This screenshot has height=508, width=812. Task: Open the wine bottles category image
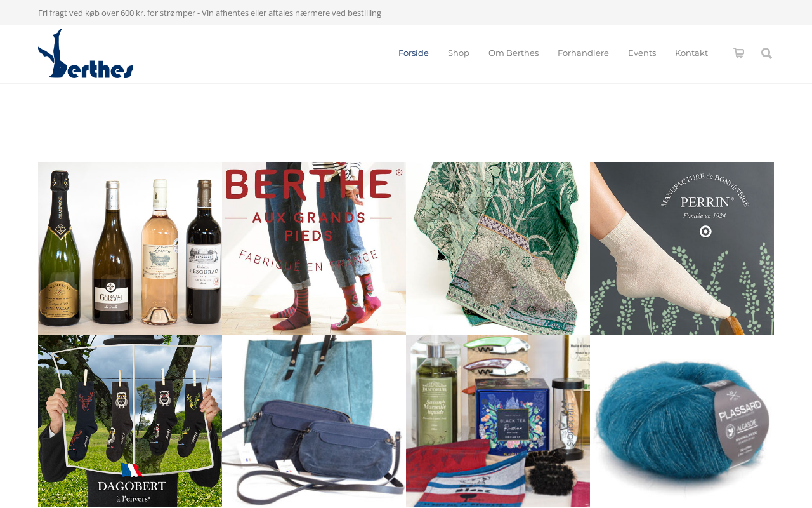[130, 248]
